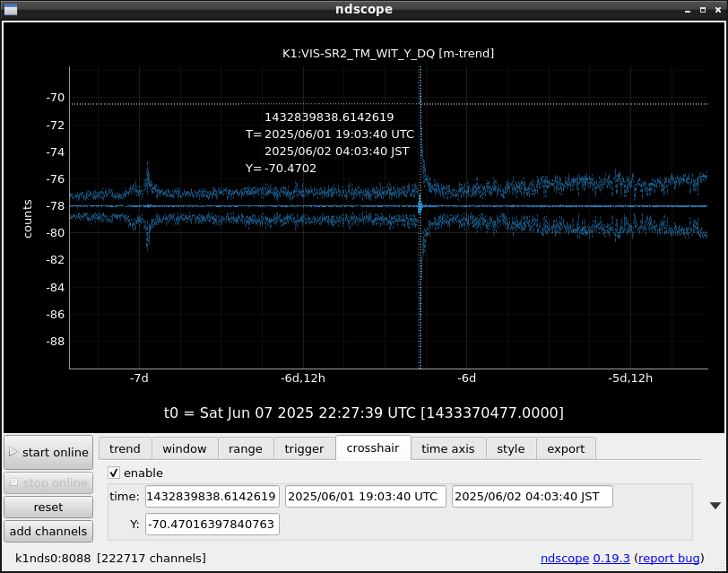
Task: Click the play triangle icon on start online
Action: coord(13,451)
